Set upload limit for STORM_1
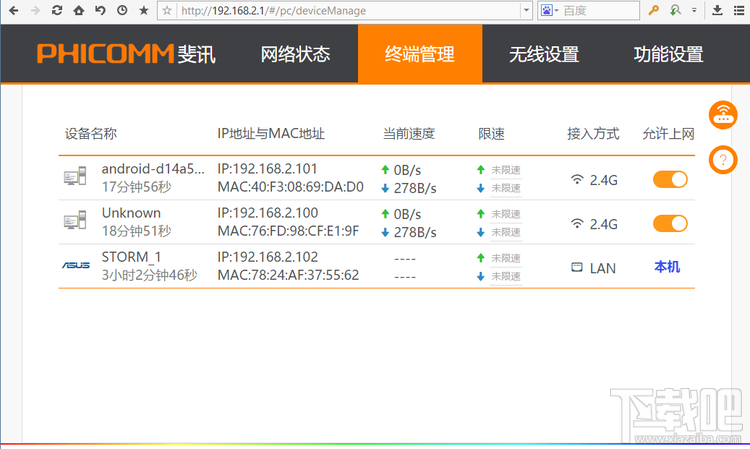Viewport: 750px width, 449px height. (506, 258)
